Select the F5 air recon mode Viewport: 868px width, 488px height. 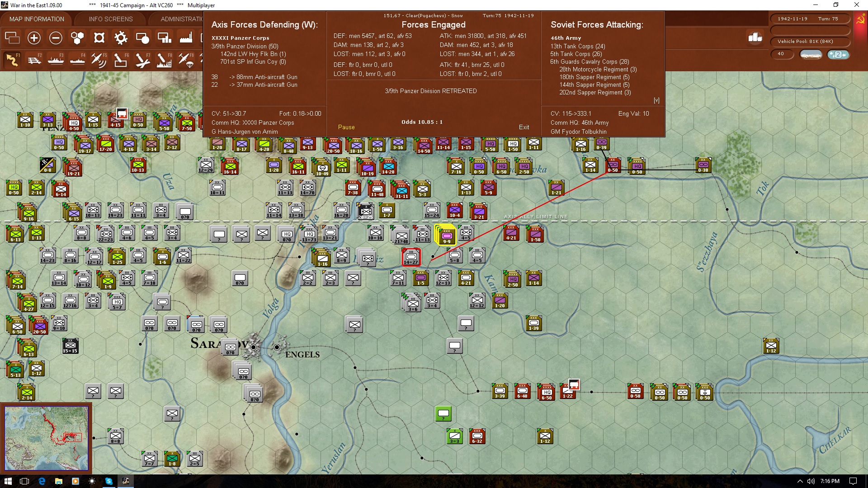pyautogui.click(x=99, y=60)
